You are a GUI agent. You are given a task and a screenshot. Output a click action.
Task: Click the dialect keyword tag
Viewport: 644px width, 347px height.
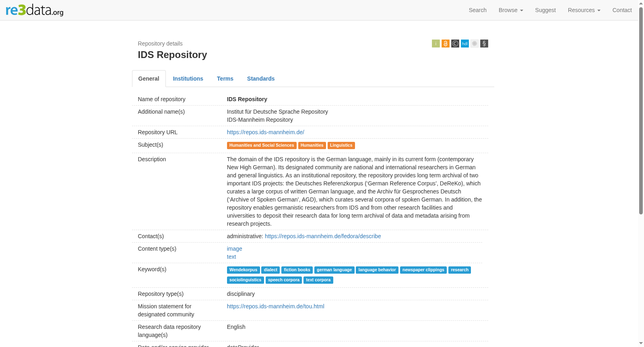click(271, 270)
